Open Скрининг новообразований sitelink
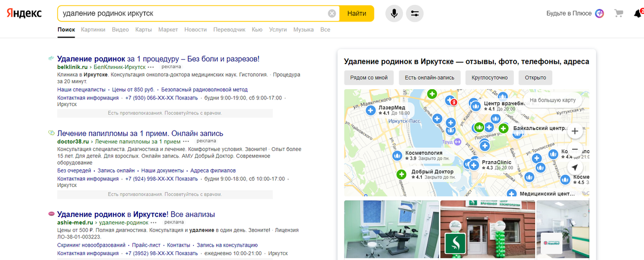The width and height of the screenshot is (644, 260). (x=91, y=245)
